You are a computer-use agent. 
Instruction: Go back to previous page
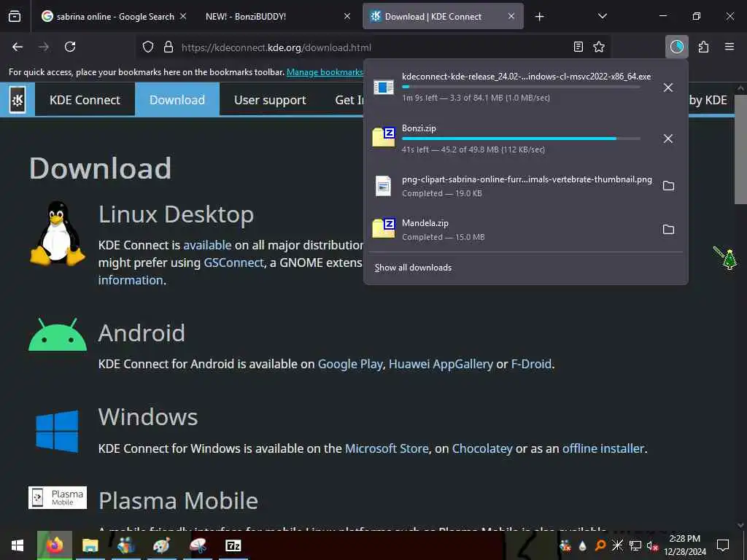coord(18,47)
